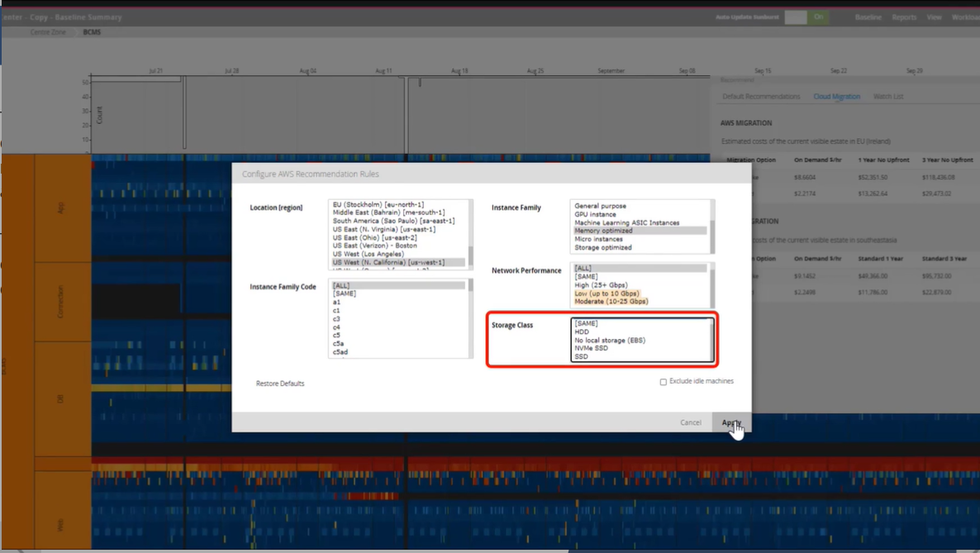Pick SSD at the bottom of Storage Class
This screenshot has height=553, width=980.
pos(581,356)
